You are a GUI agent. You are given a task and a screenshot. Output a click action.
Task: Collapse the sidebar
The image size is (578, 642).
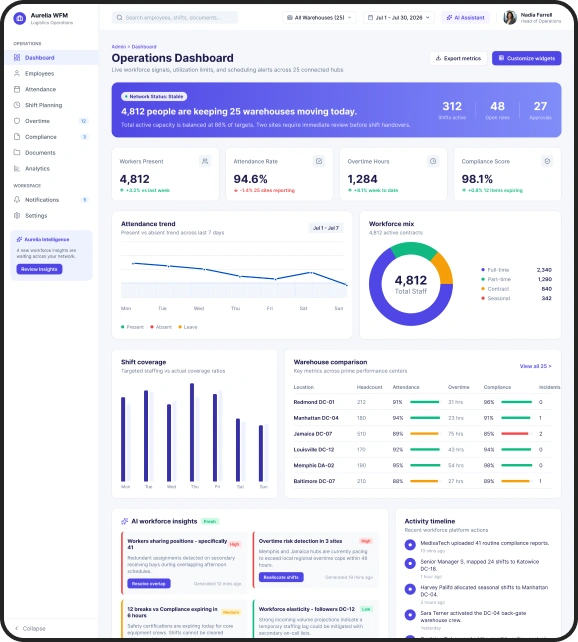pyautogui.click(x=30, y=628)
